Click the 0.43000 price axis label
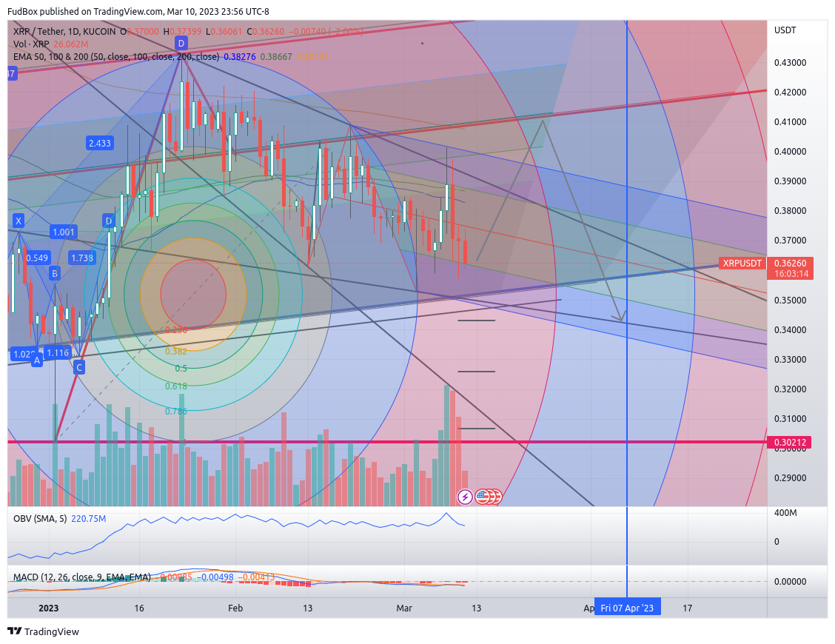 (791, 62)
